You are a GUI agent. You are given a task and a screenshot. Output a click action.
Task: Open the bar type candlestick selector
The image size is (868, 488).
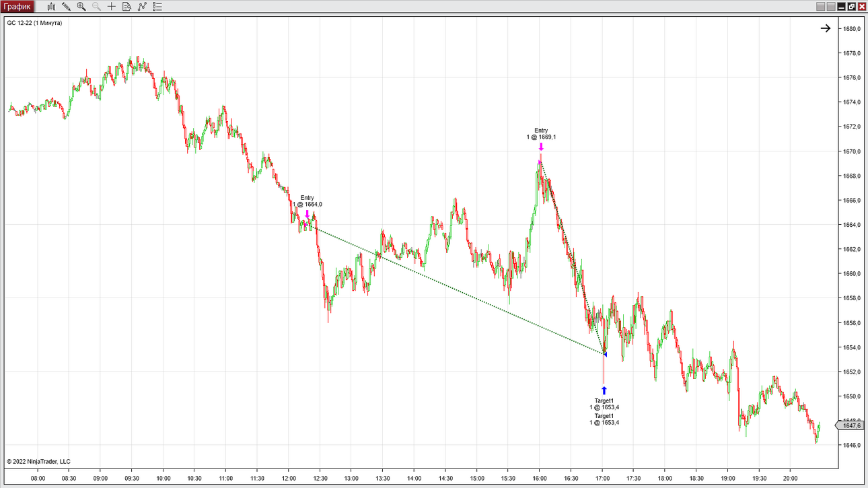click(x=51, y=7)
